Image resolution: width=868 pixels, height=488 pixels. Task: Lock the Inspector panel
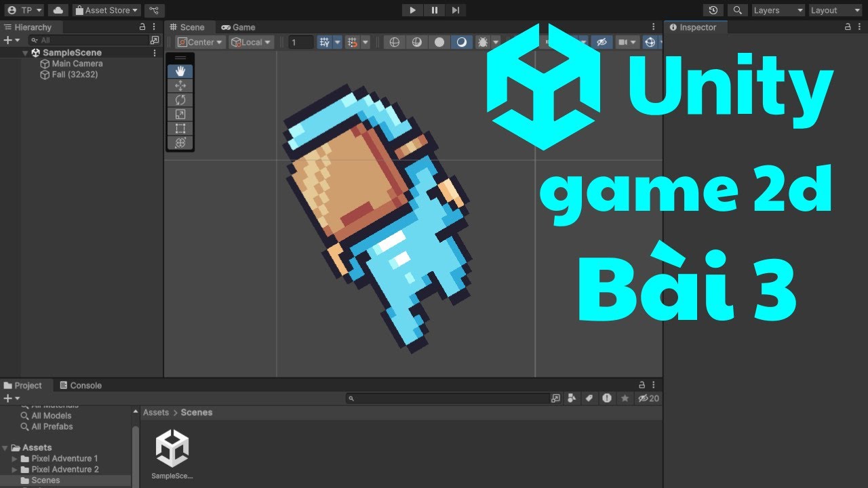[848, 27]
